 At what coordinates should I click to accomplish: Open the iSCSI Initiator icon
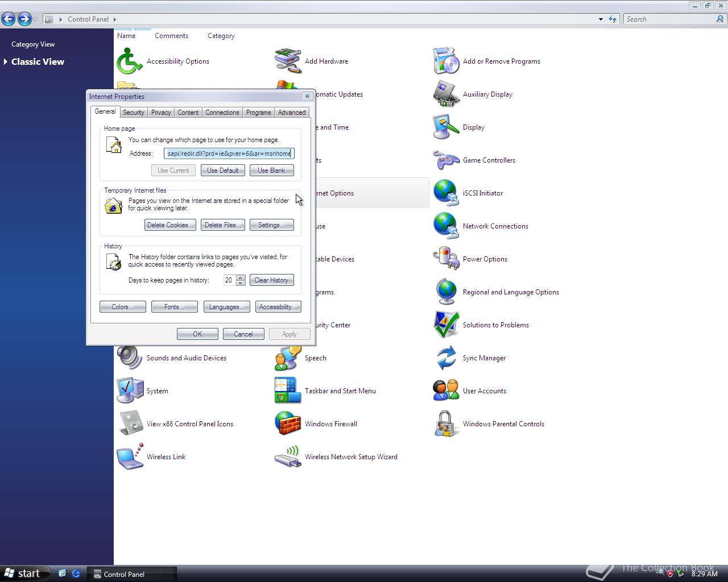(446, 193)
